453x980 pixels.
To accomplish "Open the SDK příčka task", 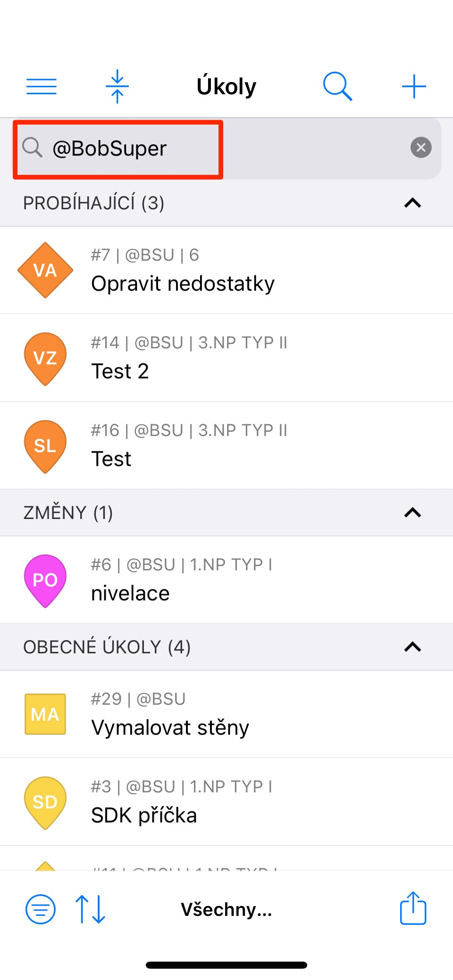I will (x=226, y=802).
